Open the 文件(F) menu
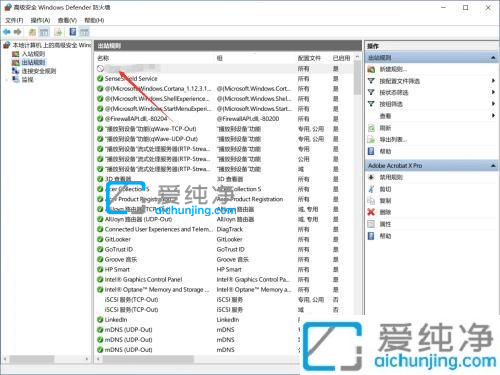This screenshot has height=375, width=500. click(x=14, y=20)
